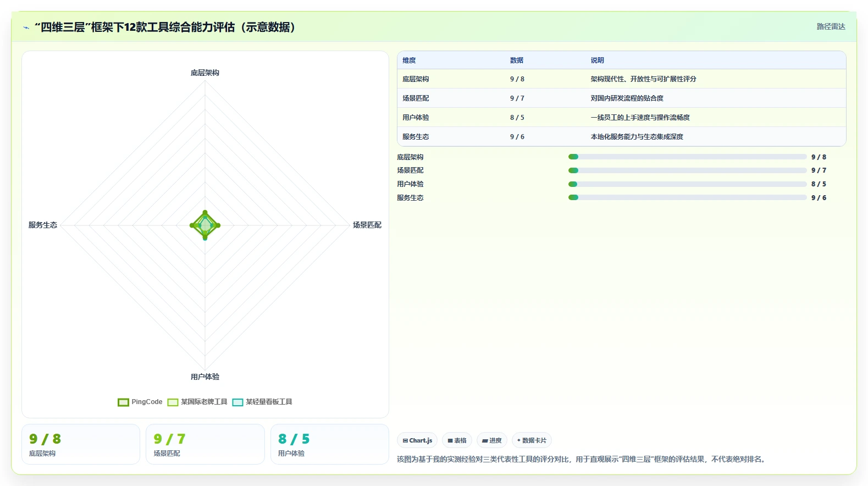Click the 数据卡片 tag
The image size is (868, 486).
point(532,440)
